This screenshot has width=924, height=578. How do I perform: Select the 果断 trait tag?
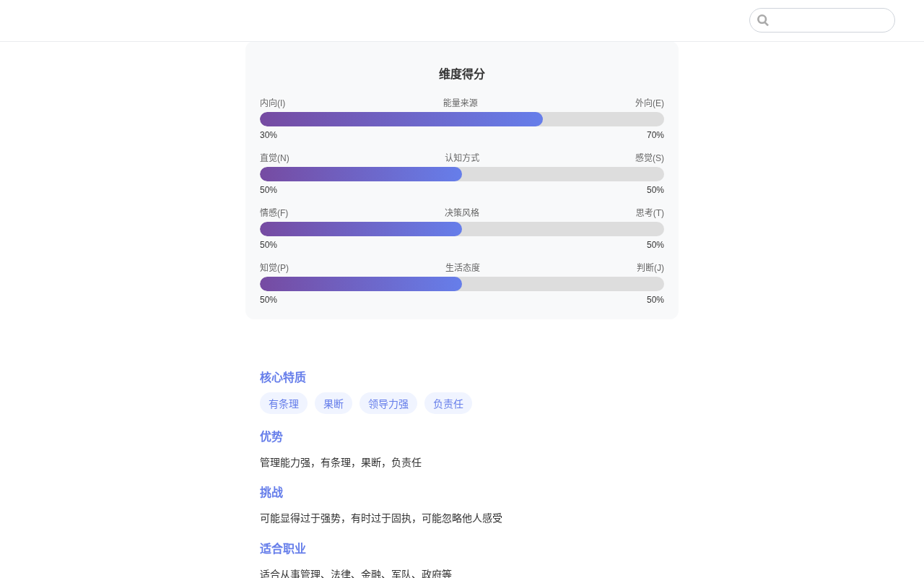pyautogui.click(x=333, y=403)
